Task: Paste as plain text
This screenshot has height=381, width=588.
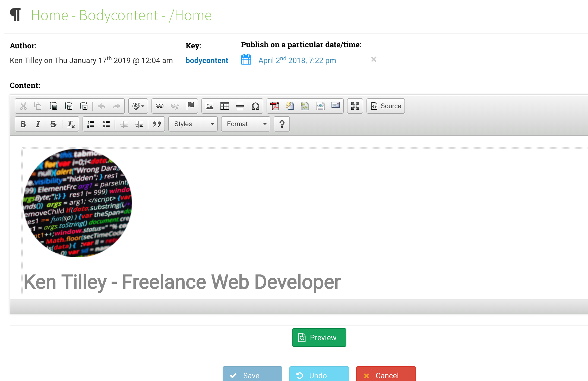Action: click(x=69, y=106)
